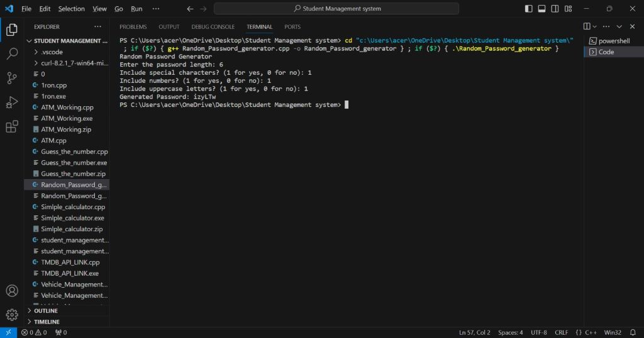Open Explorer more actions ellipsis
Viewport: 644px width, 338px height.
coord(97,26)
